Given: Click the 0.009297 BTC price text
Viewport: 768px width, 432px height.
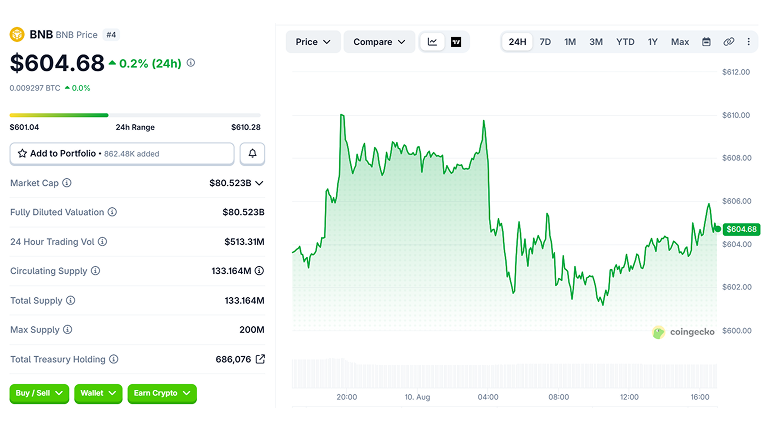Looking at the screenshot, I should [x=35, y=88].
